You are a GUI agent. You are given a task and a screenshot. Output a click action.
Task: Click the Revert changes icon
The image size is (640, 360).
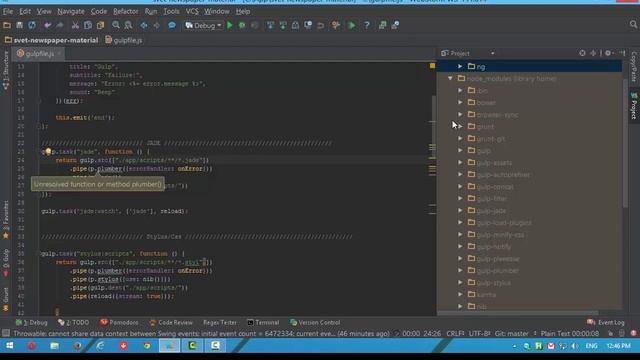click(x=320, y=25)
